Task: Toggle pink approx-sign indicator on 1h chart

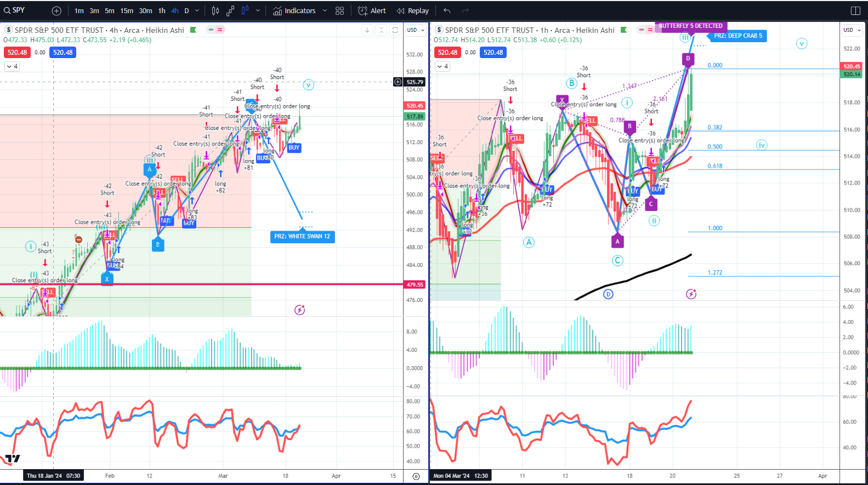Action: [650, 30]
